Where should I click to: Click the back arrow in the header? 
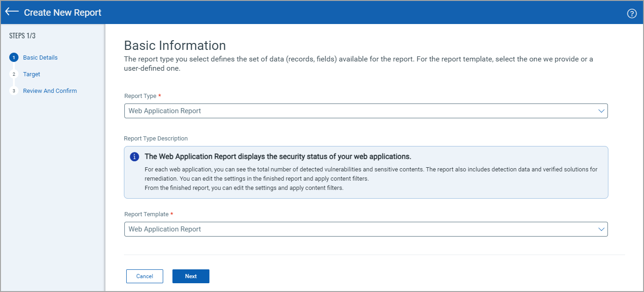pos(12,12)
